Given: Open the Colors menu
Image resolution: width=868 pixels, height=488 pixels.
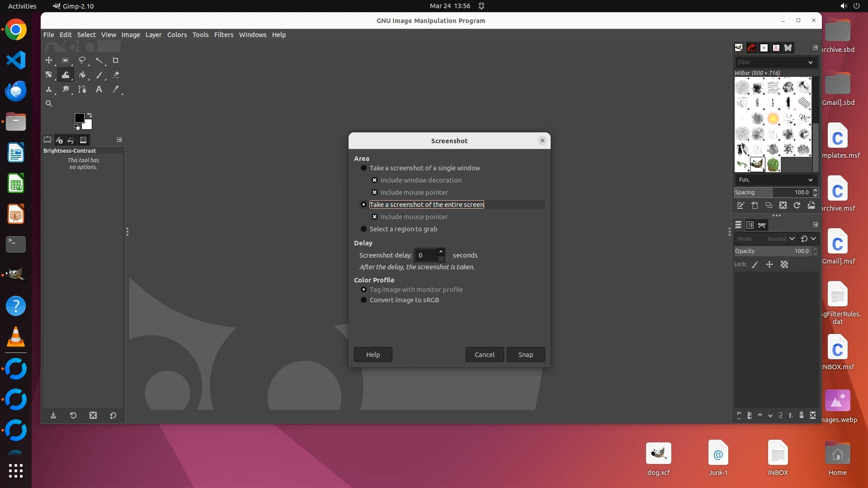Looking at the screenshot, I should click(x=177, y=35).
